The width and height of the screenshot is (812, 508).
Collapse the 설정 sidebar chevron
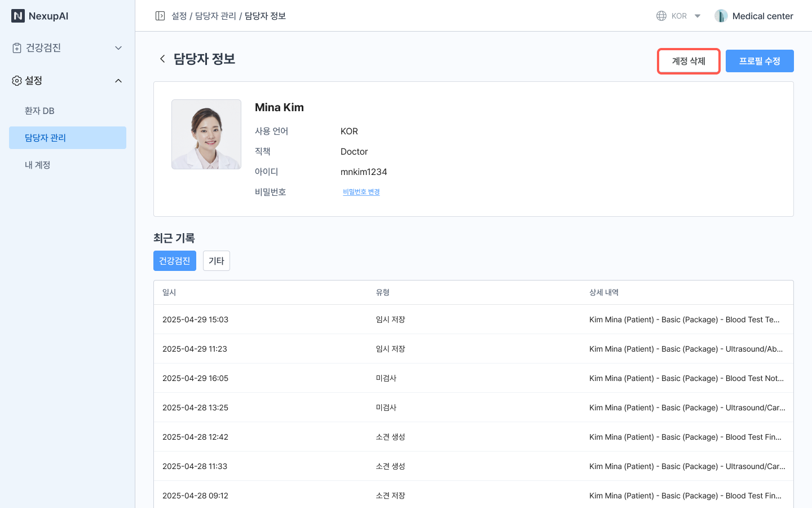(118, 81)
